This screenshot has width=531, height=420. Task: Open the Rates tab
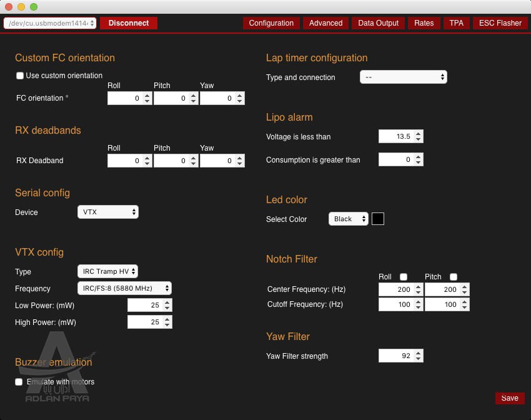424,23
